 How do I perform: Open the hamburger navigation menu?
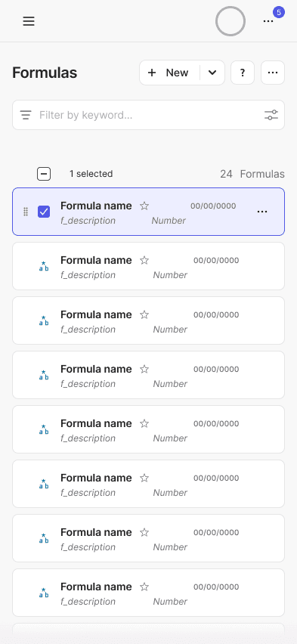[x=29, y=21]
